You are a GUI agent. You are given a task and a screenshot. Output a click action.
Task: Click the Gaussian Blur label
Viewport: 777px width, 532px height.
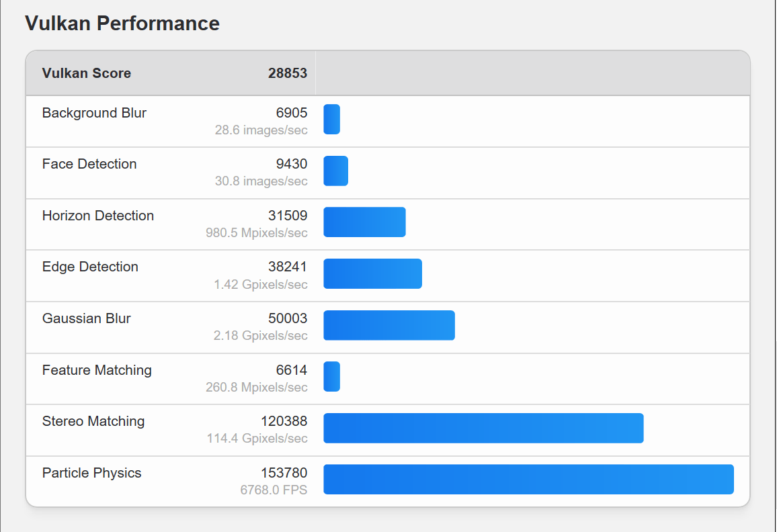(x=86, y=318)
